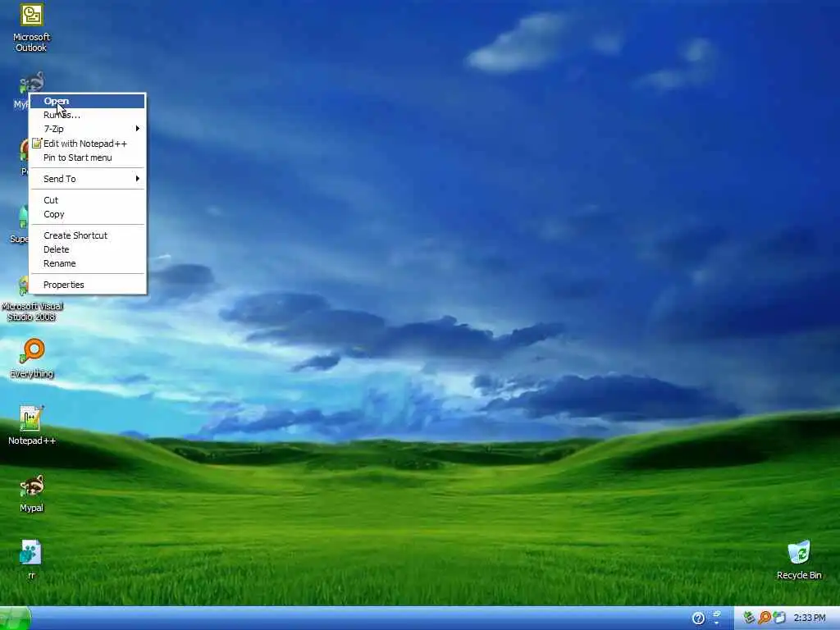
Task: Choose Run as... in the context menu
Action: [87, 115]
